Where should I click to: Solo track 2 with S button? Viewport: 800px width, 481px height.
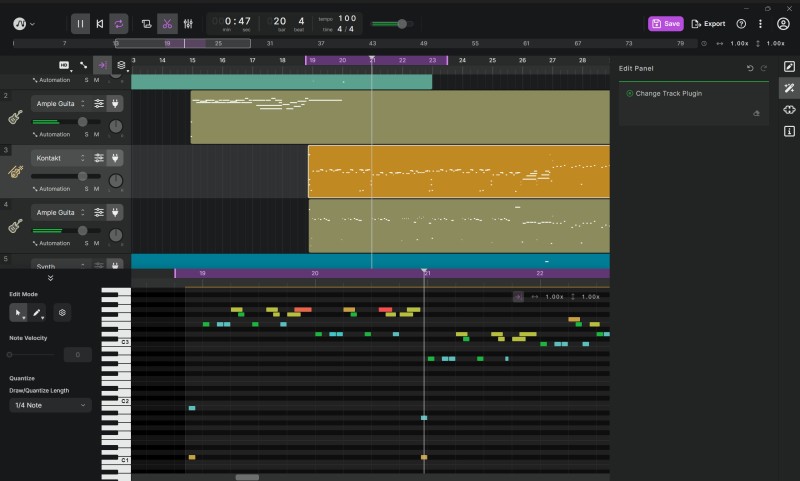pos(86,135)
